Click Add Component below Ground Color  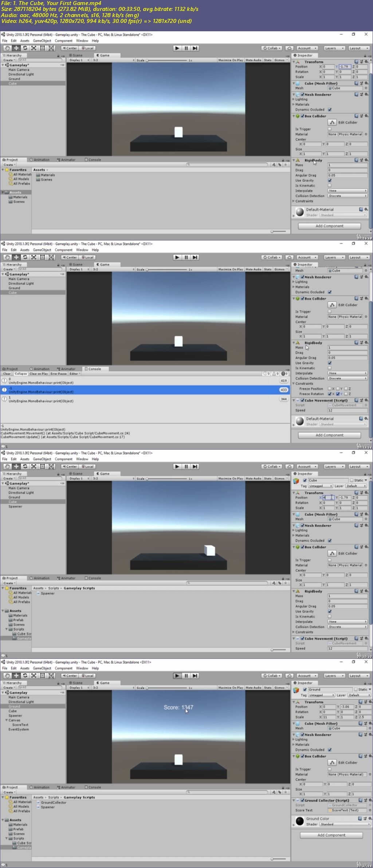(x=331, y=835)
